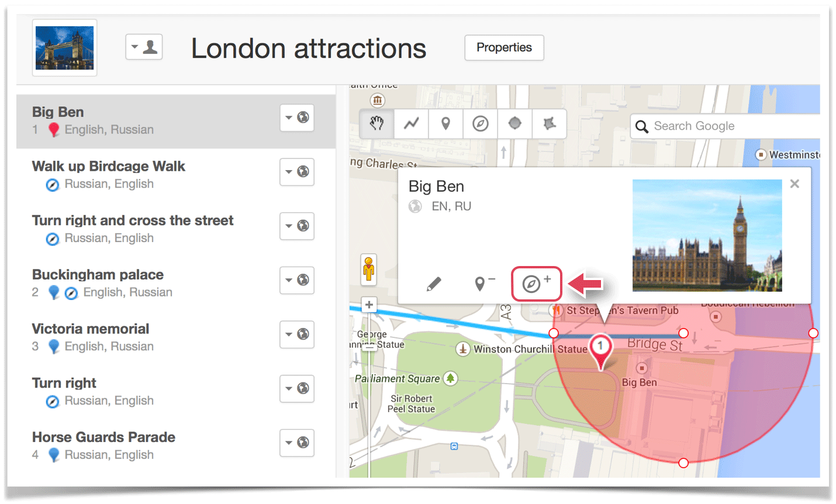Open the Properties button
Image resolution: width=836 pixels, height=504 pixels.
pos(504,47)
